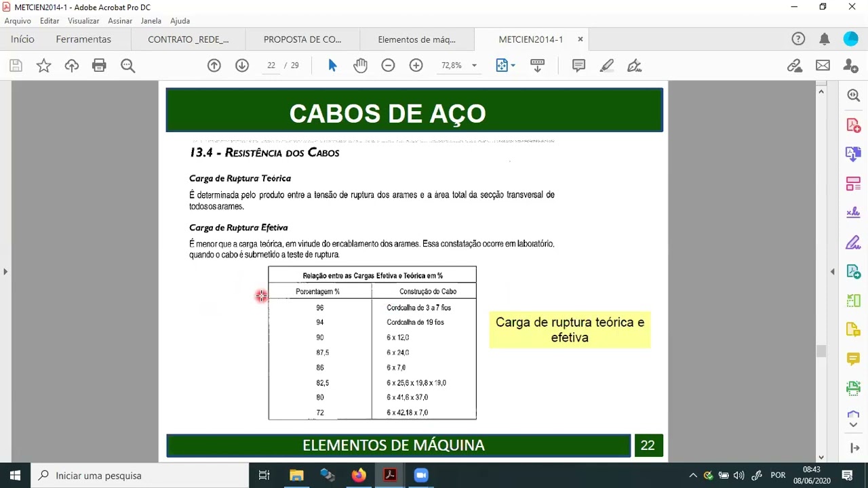Open the account profile avatar
This screenshot has height=488, width=868.
tap(850, 39)
